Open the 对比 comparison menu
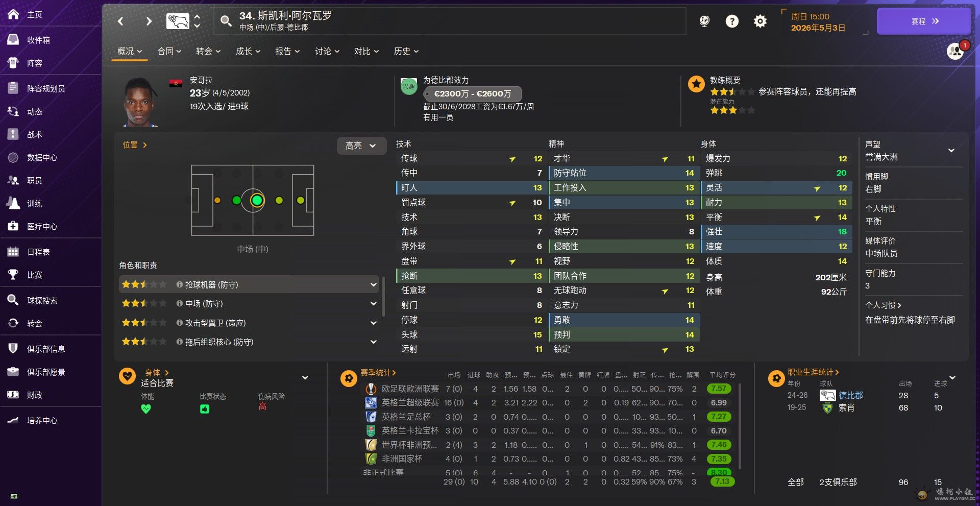 [x=366, y=51]
